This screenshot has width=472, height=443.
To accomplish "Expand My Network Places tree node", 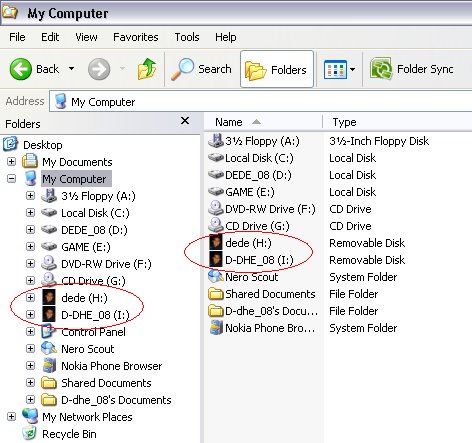I will pyautogui.click(x=11, y=417).
